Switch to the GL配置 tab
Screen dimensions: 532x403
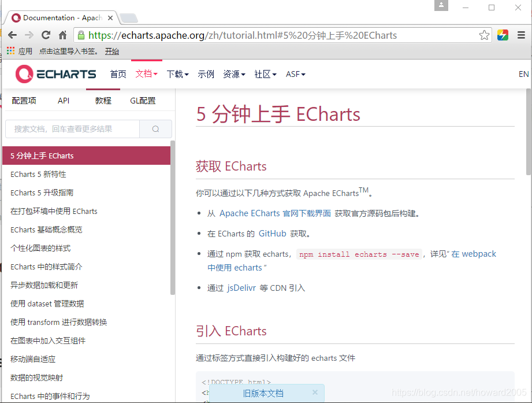[143, 101]
